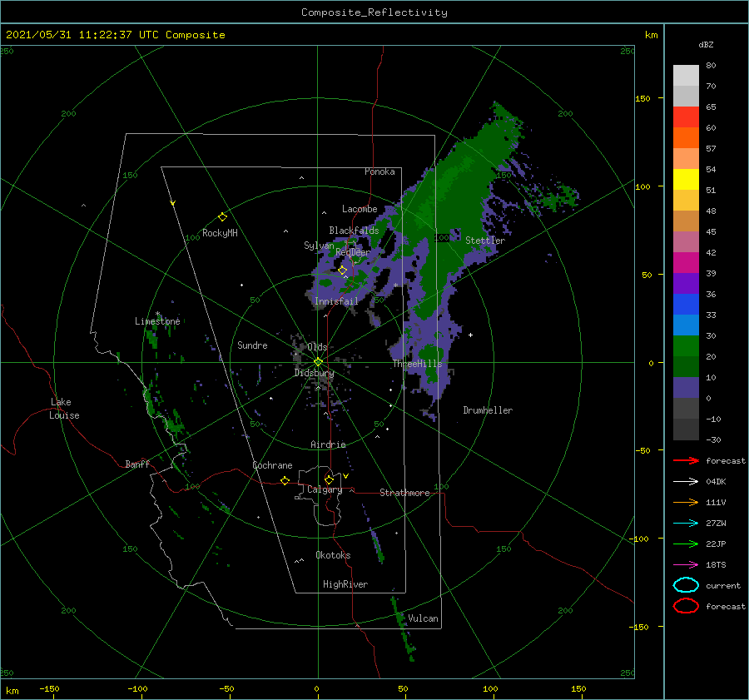Click the yellow radar center marker at Olds
Screen dimensions: 749x700
[x=318, y=362]
